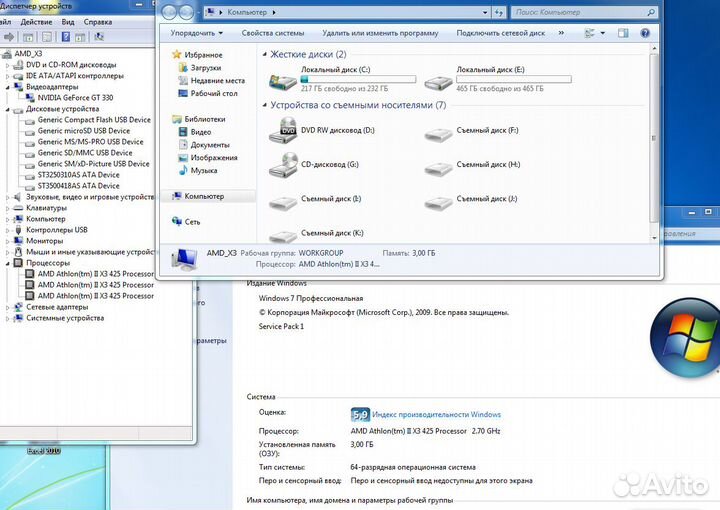Click the Explorer help icon
This screenshot has width=720, height=510.
click(x=645, y=33)
